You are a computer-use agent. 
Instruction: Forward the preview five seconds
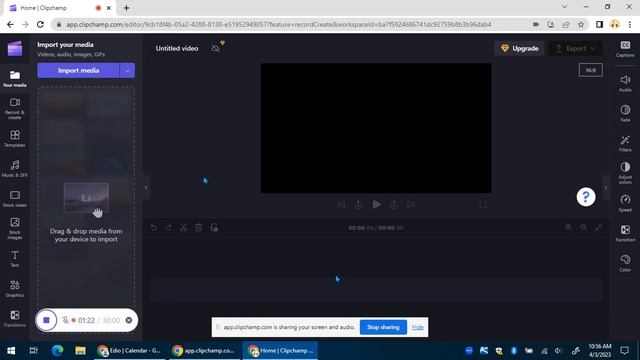394,204
